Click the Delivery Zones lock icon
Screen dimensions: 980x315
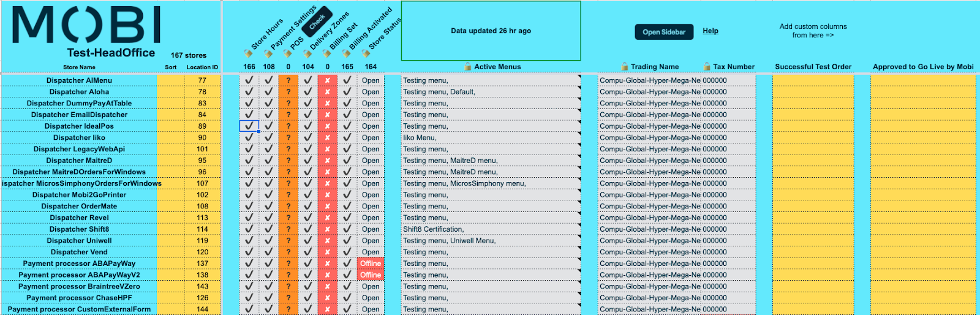point(307,54)
